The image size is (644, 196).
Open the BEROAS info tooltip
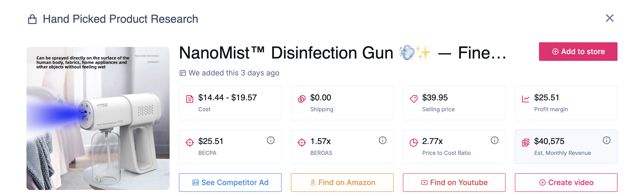[382, 140]
